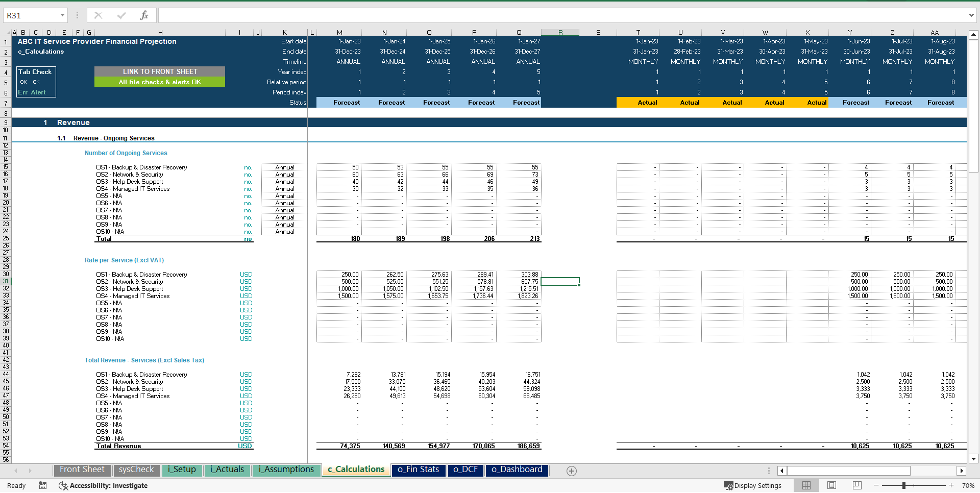Switch to the i_Setup sheet
980x493 pixels.
(x=182, y=470)
